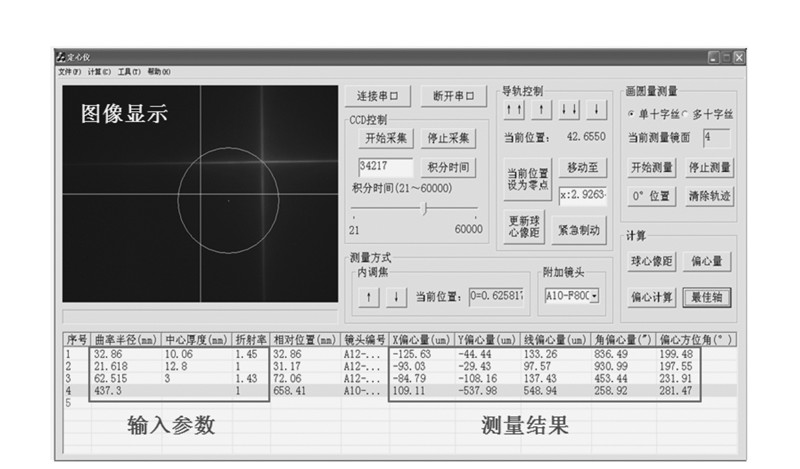Screen dimensions: 800x469
Task: Open the 文件 menu
Action: tap(69, 71)
